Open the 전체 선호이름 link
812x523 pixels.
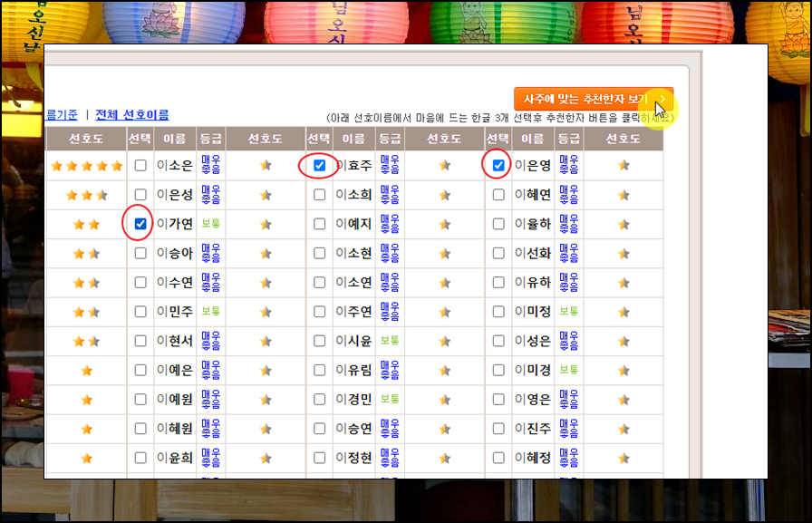[132, 115]
